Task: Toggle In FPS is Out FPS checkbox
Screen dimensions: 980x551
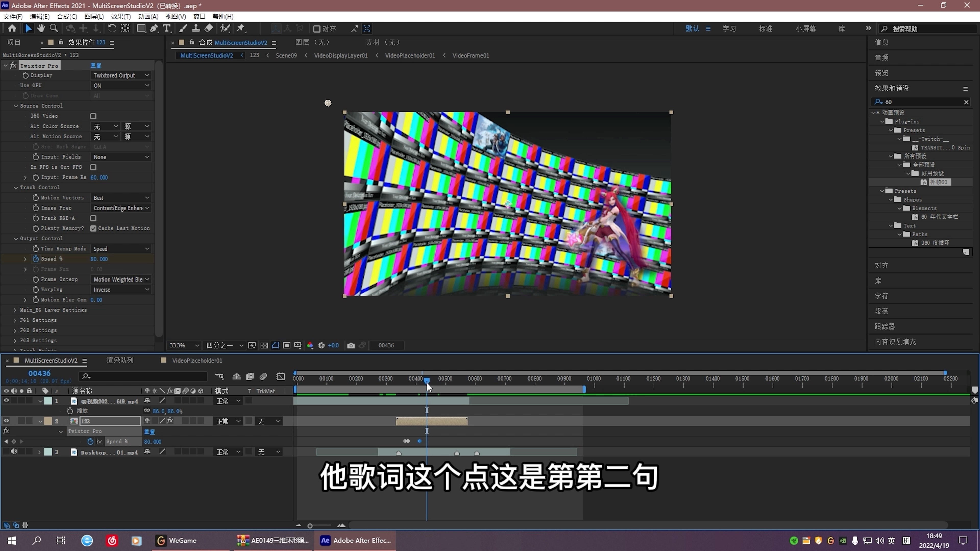Action: coord(93,167)
